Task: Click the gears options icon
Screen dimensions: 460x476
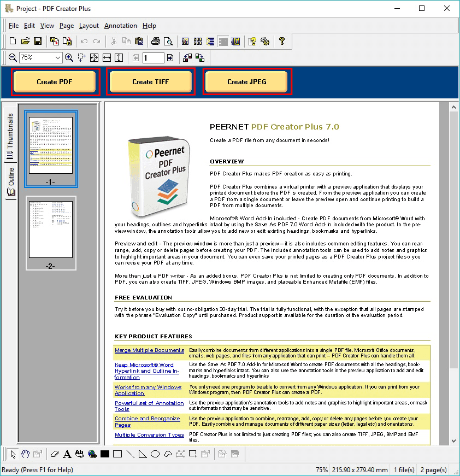Action: click(x=265, y=41)
